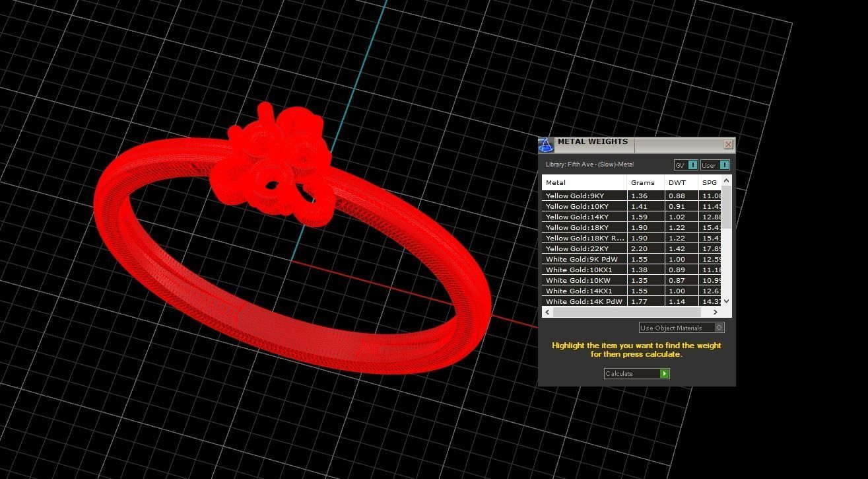Screen dimensions: 868x479
Task: Click the 1.42 DWT value
Action: 677,249
